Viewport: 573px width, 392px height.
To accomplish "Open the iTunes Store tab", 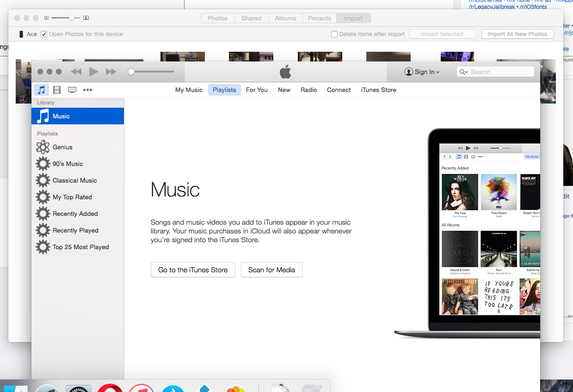I will [x=378, y=90].
